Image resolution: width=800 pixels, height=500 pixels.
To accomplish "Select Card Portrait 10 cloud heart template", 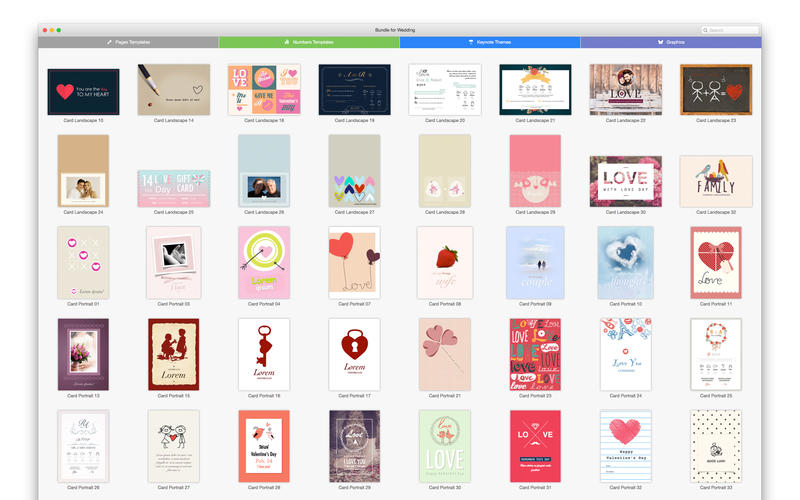I will 626,263.
